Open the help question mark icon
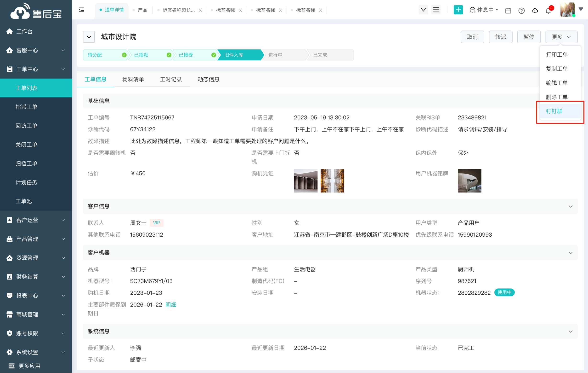588x373 pixels. [521, 11]
